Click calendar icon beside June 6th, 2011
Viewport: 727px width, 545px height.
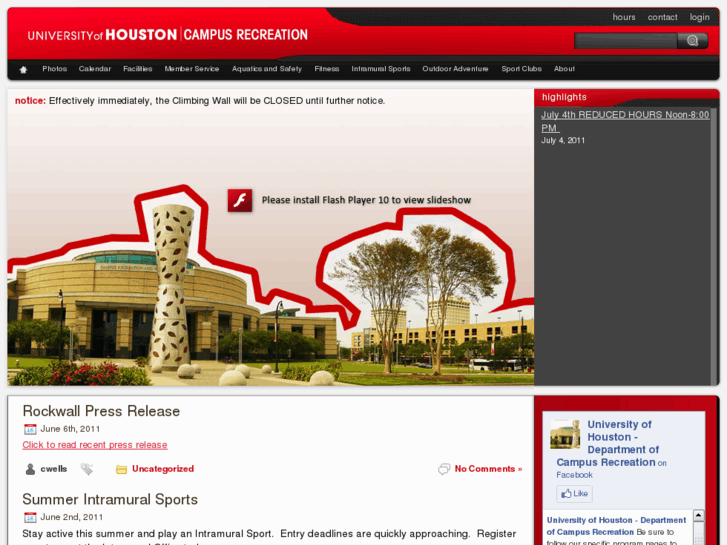[30, 430]
